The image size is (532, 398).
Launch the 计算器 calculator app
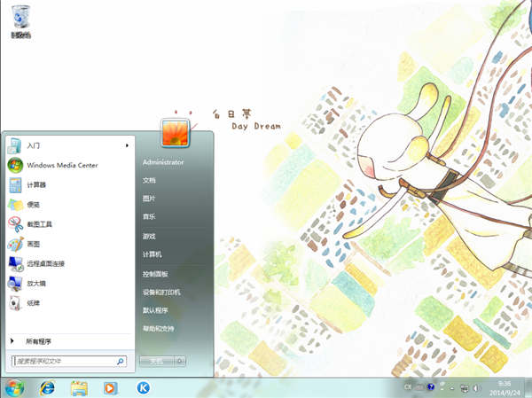tap(35, 184)
